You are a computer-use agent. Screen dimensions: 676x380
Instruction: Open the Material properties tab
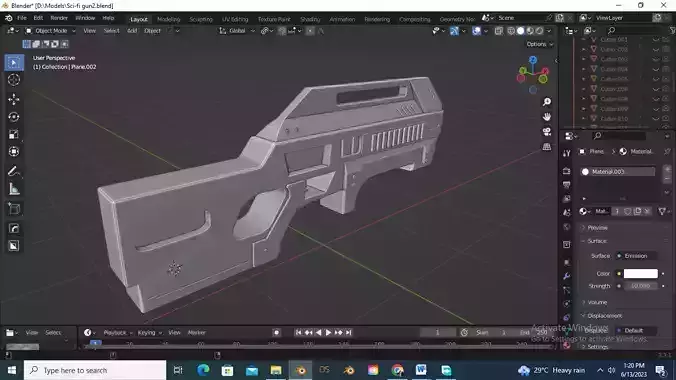[566, 345]
